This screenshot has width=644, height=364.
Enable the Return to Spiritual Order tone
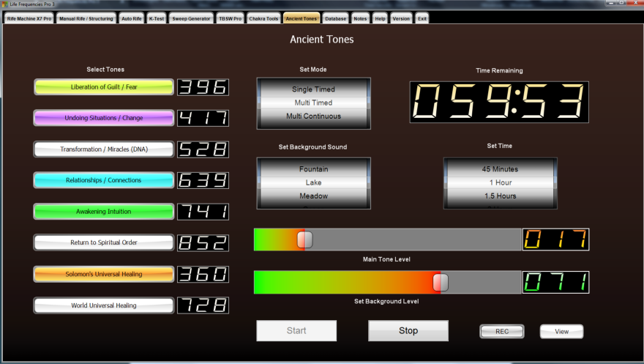(x=104, y=242)
